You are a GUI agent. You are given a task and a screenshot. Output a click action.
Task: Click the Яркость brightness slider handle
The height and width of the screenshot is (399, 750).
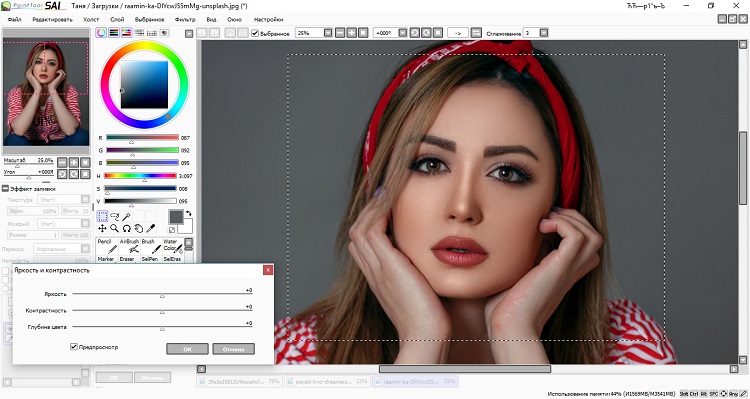pyautogui.click(x=162, y=296)
